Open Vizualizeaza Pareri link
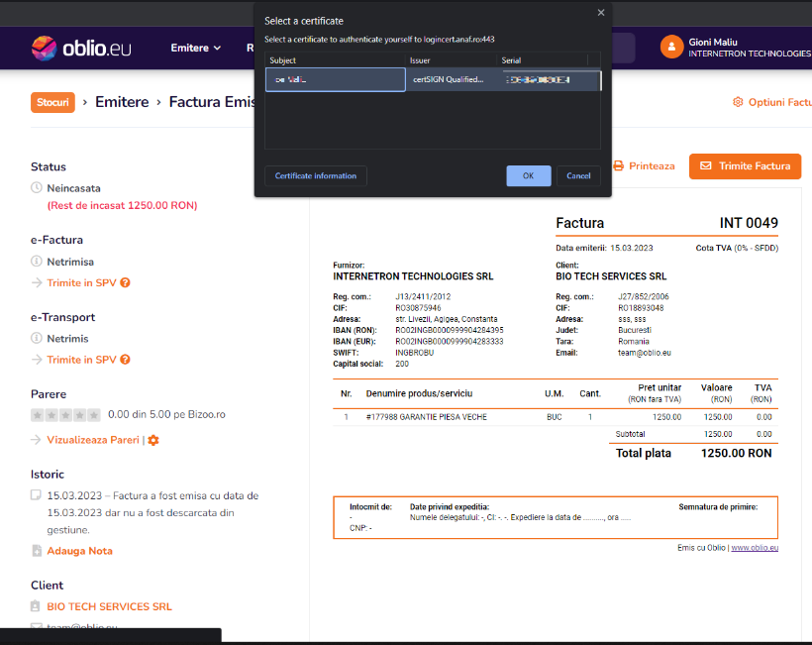This screenshot has height=645, width=812. tap(93, 440)
